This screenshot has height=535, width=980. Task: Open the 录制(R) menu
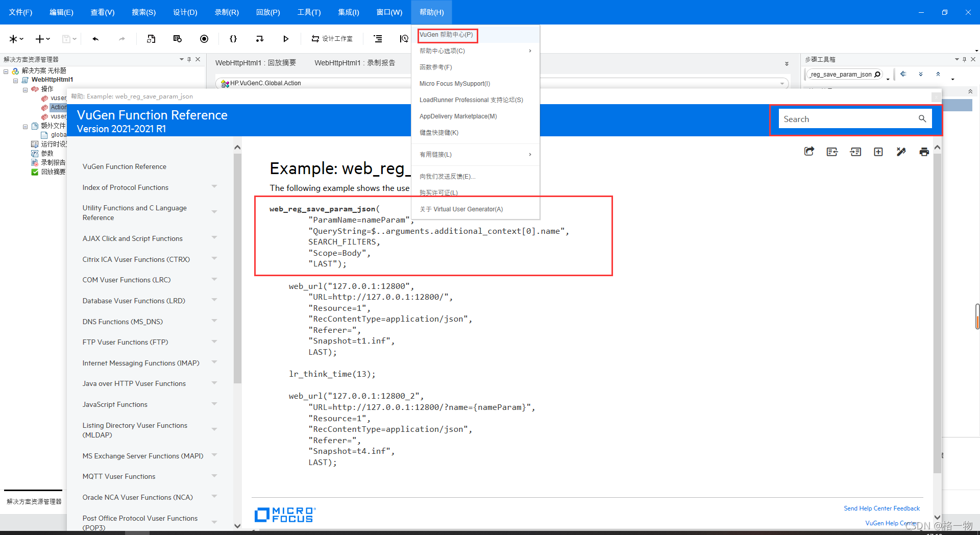click(x=227, y=12)
